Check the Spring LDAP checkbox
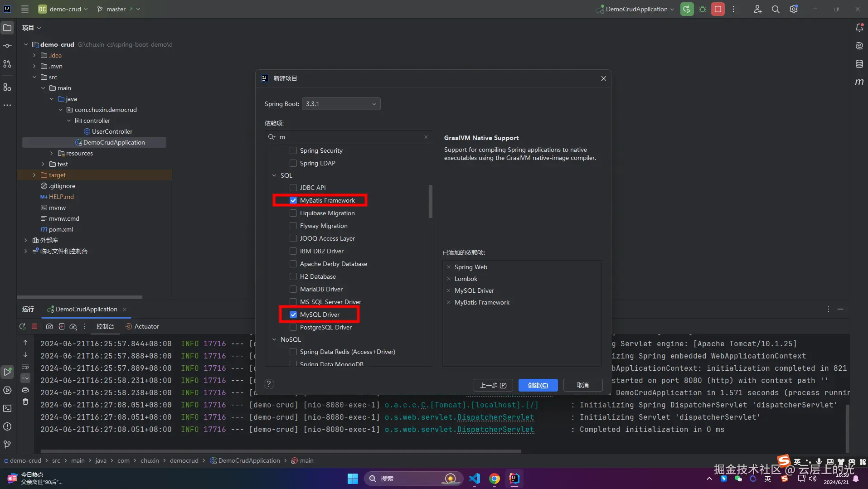The width and height of the screenshot is (868, 489). [x=293, y=163]
